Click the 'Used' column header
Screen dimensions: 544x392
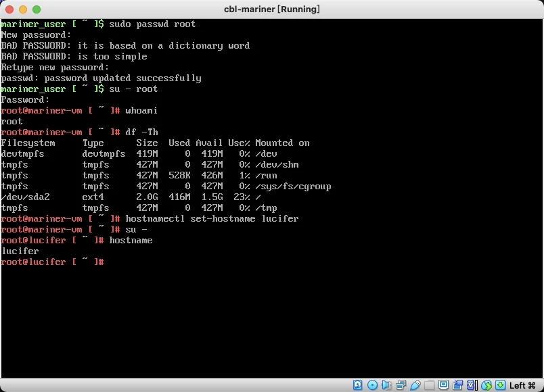(x=179, y=143)
